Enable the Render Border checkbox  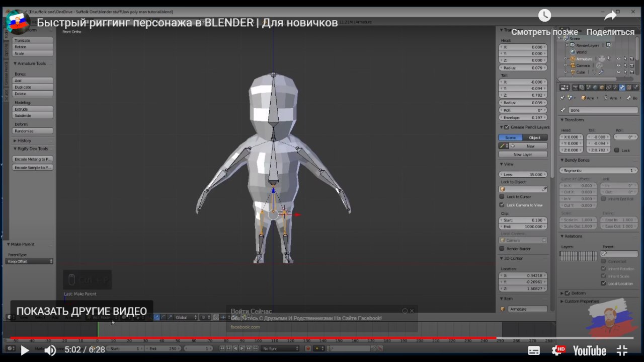(502, 249)
